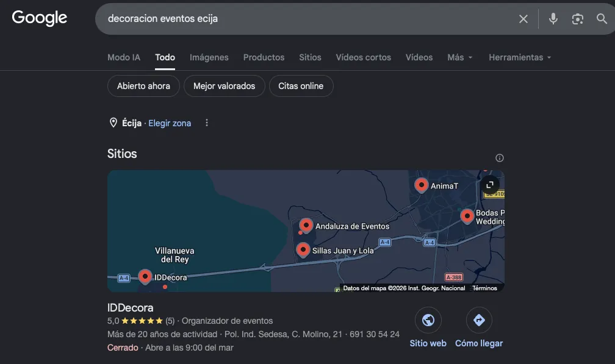Click the 'Elegir zona' link
This screenshot has height=364, width=615.
pos(170,123)
